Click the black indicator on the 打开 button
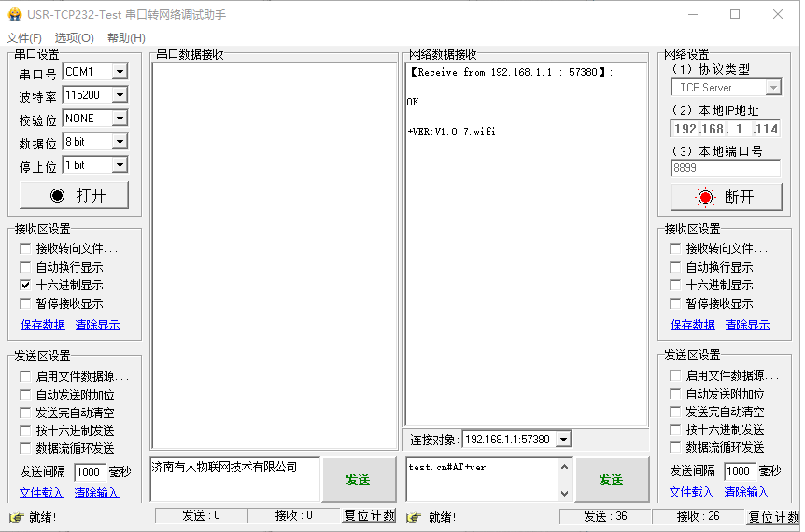 58,195
